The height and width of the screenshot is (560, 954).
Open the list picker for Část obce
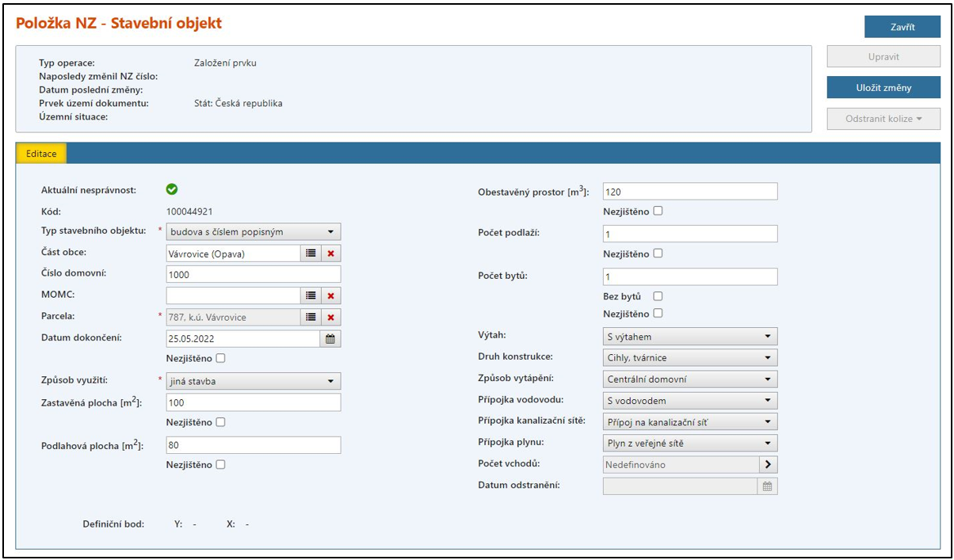pyautogui.click(x=311, y=253)
